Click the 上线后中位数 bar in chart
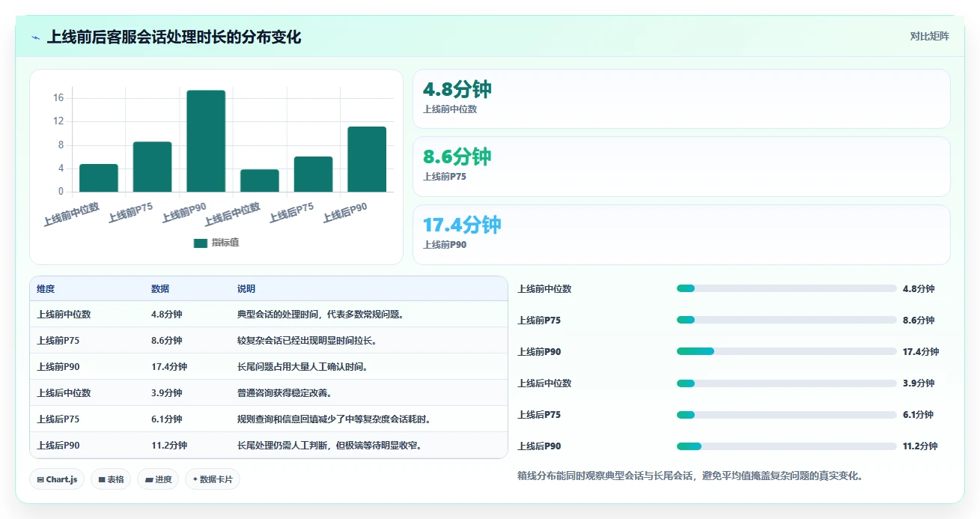The image size is (980, 519). tap(260, 180)
